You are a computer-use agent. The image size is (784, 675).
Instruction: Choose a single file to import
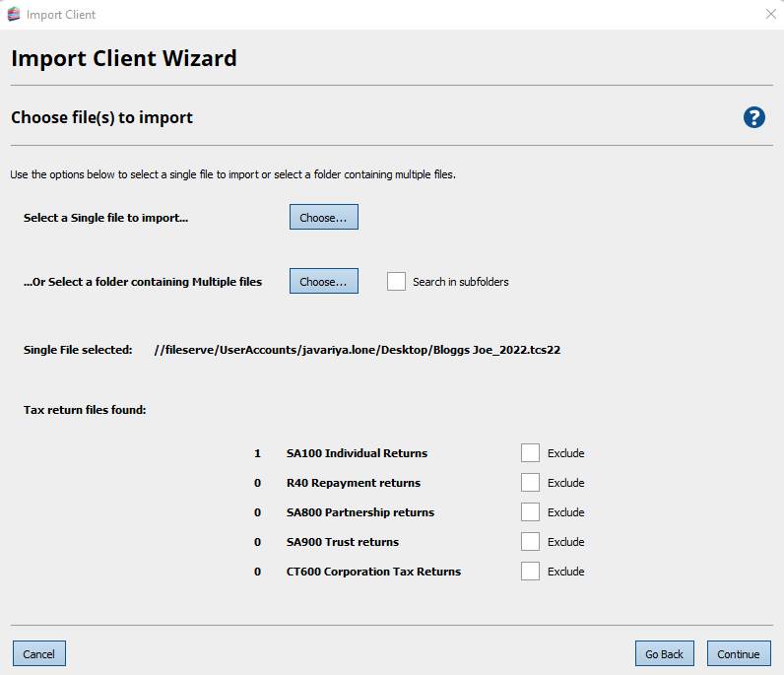click(323, 218)
